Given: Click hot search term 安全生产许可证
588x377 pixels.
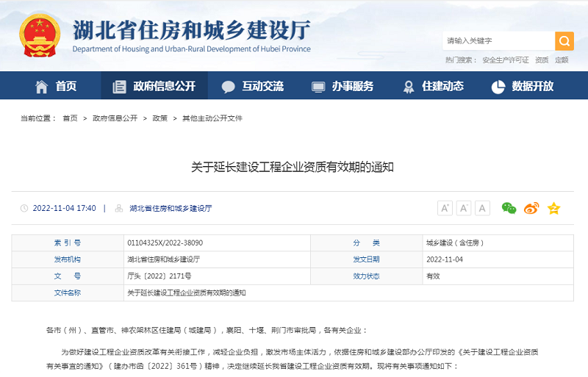Looking at the screenshot, I should (x=506, y=60).
